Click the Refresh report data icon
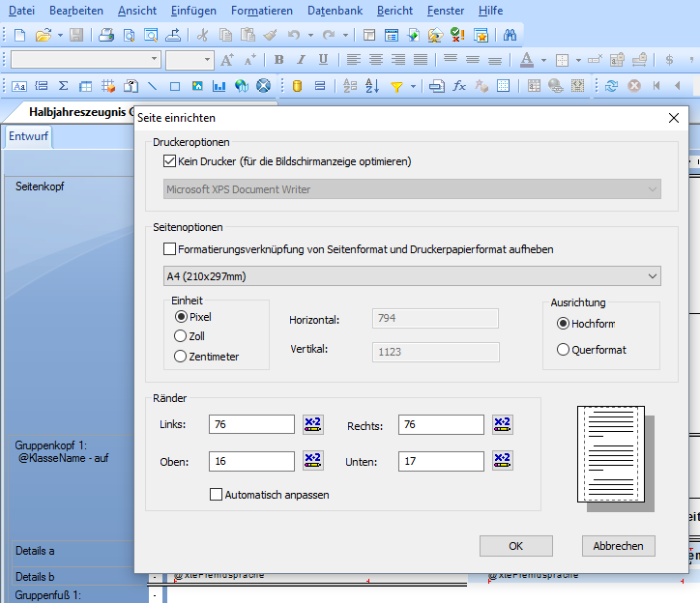This screenshot has width=700, height=603. click(612, 86)
